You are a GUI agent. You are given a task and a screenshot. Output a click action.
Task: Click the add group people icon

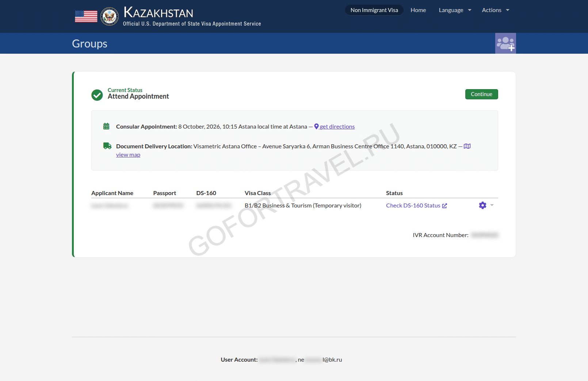505,43
